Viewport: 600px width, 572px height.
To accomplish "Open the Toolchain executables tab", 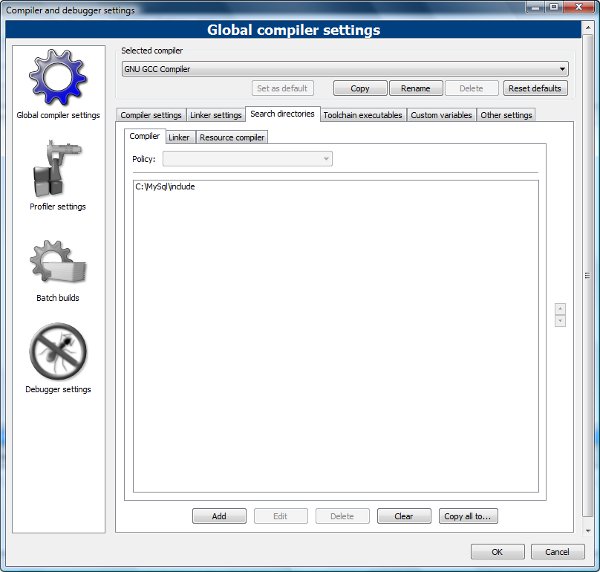I will pyautogui.click(x=363, y=115).
